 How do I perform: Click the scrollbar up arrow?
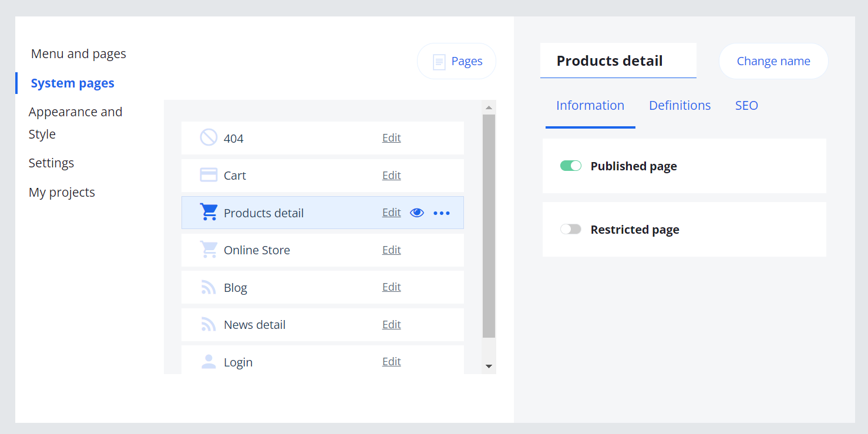(489, 107)
